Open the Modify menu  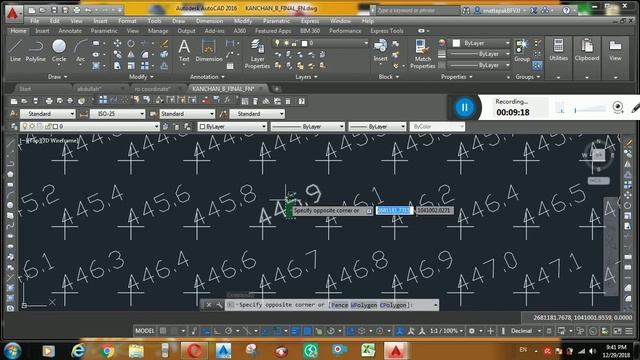click(x=242, y=21)
